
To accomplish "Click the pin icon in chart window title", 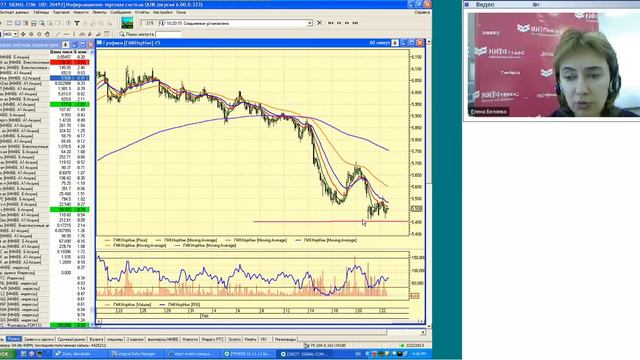I will pyautogui.click(x=395, y=43).
